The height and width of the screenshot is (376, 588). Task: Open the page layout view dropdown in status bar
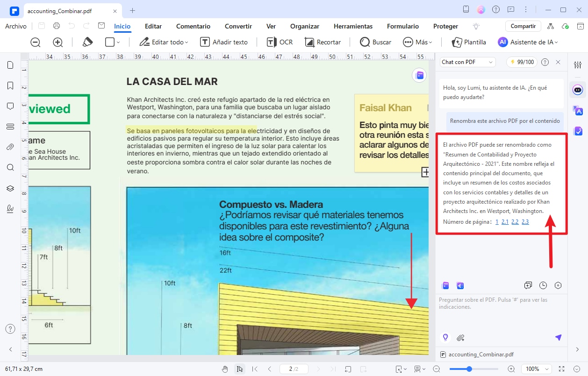click(x=420, y=369)
